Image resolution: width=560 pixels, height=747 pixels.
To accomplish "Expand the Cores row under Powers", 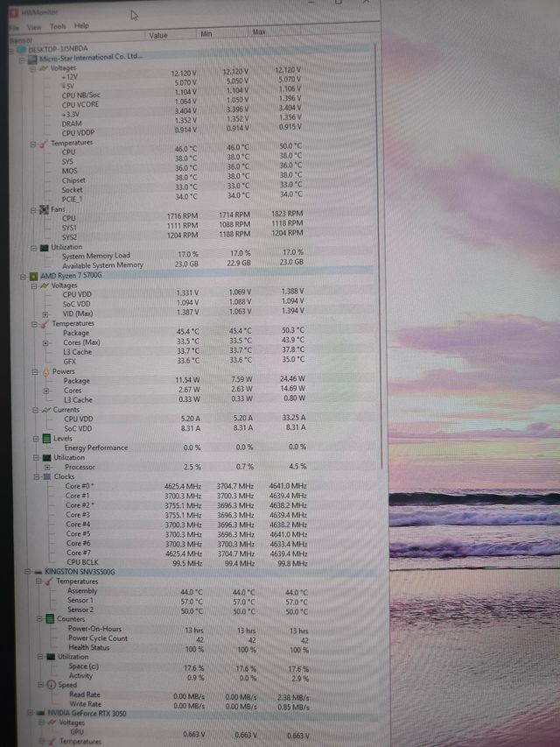I will tap(46, 391).
